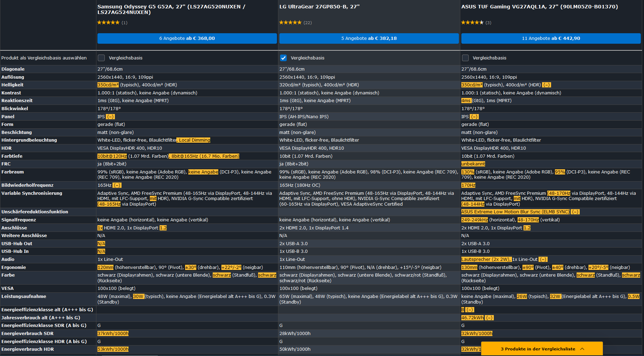
Task: Select the USB-Hub Out row label
Action: 17,244
